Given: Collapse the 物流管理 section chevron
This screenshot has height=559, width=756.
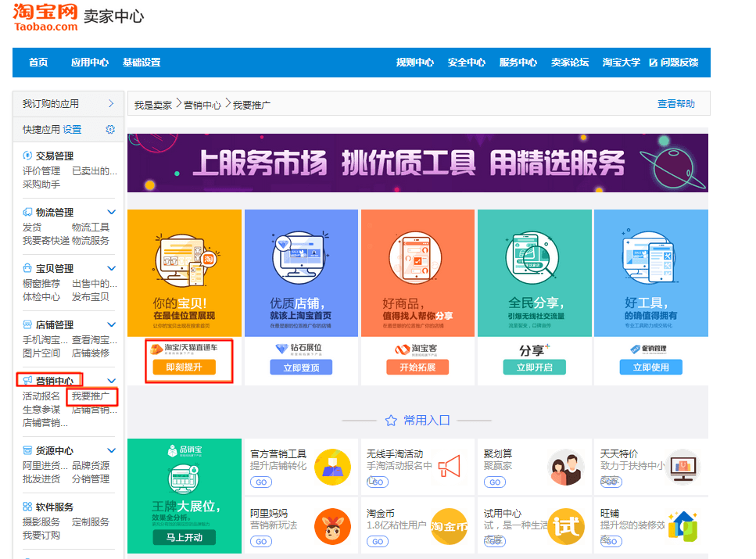Looking at the screenshot, I should (x=111, y=212).
